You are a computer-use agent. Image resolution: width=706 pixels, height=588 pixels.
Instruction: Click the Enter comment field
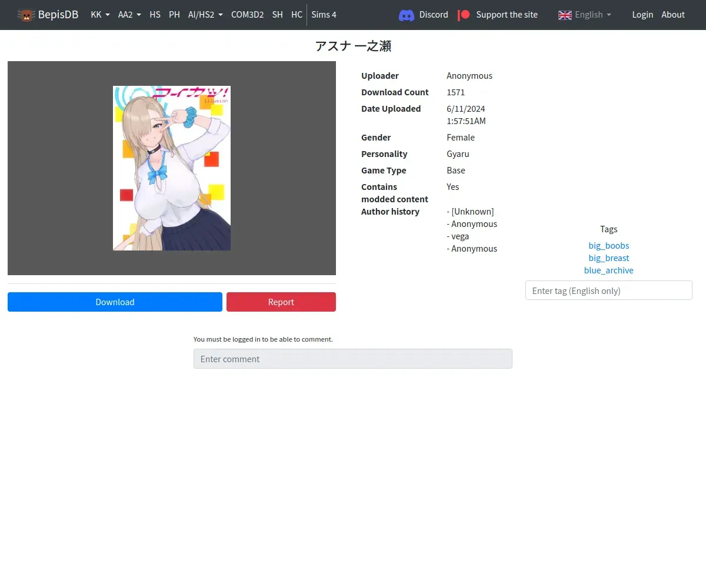tap(353, 359)
